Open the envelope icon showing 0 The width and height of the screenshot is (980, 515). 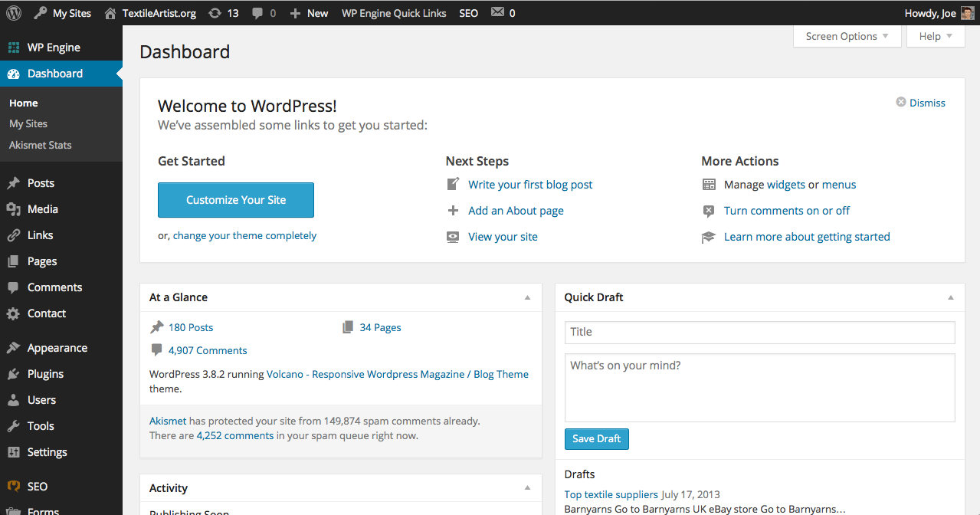point(497,13)
